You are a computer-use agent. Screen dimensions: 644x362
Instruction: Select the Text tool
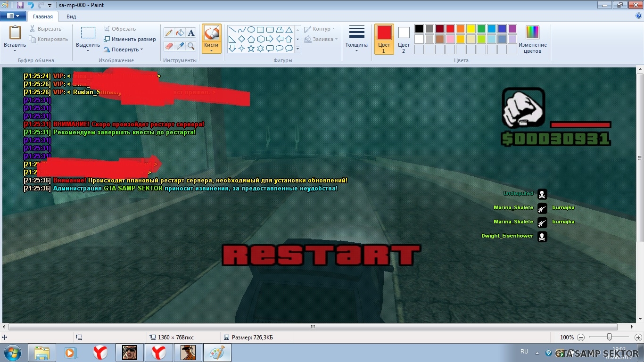(x=191, y=33)
